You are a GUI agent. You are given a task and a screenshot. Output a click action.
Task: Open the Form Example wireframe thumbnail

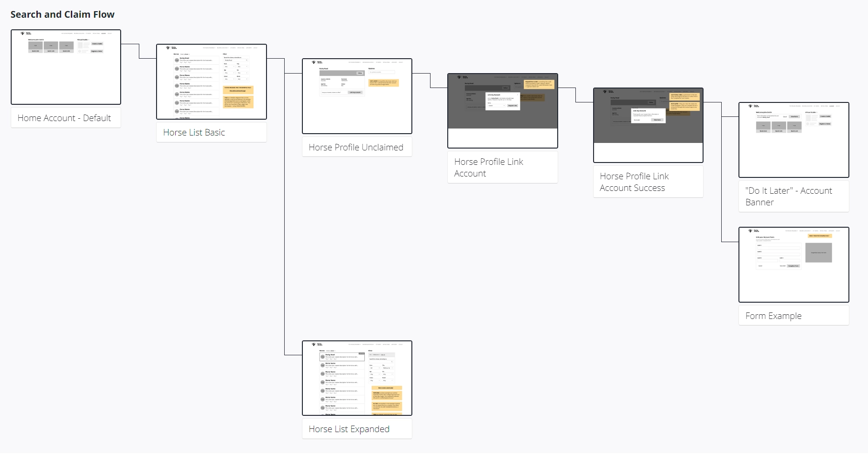point(794,265)
